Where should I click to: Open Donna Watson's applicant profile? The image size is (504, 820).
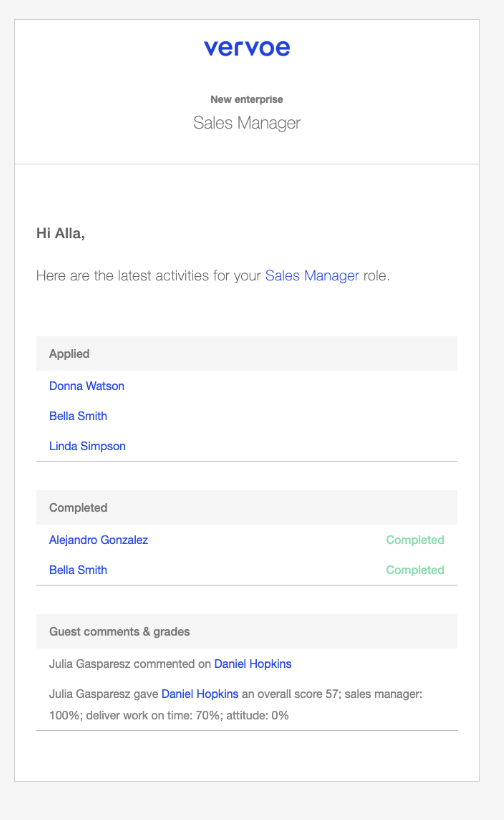point(87,386)
